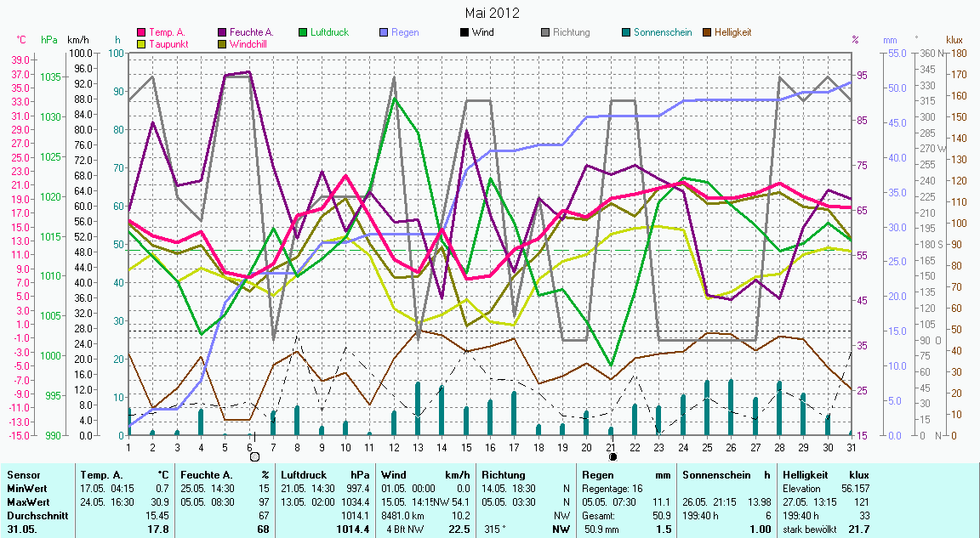Click the gray Richtung legend swatch

click(x=545, y=32)
